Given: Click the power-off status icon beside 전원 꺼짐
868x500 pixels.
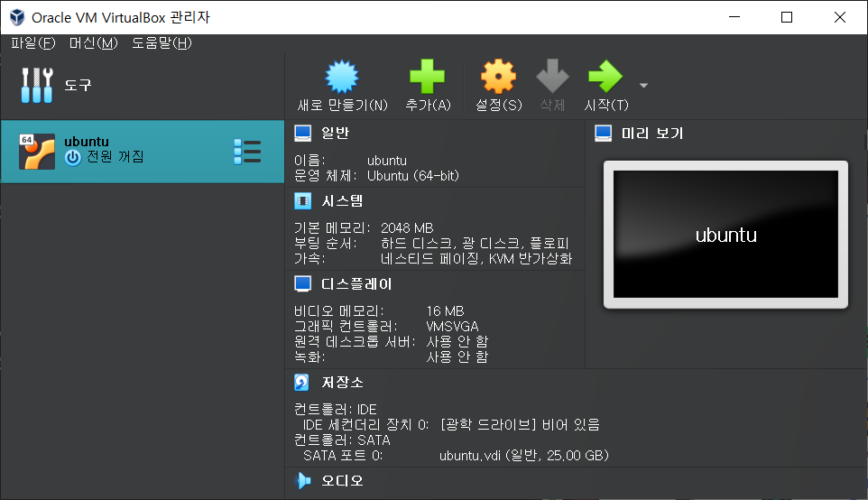Looking at the screenshot, I should (72, 158).
